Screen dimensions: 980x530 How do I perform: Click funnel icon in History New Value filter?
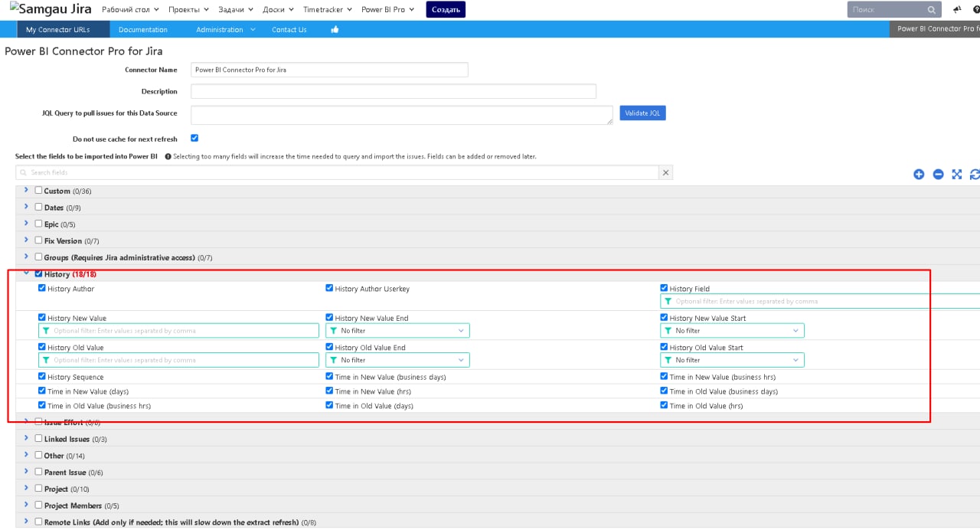46,331
